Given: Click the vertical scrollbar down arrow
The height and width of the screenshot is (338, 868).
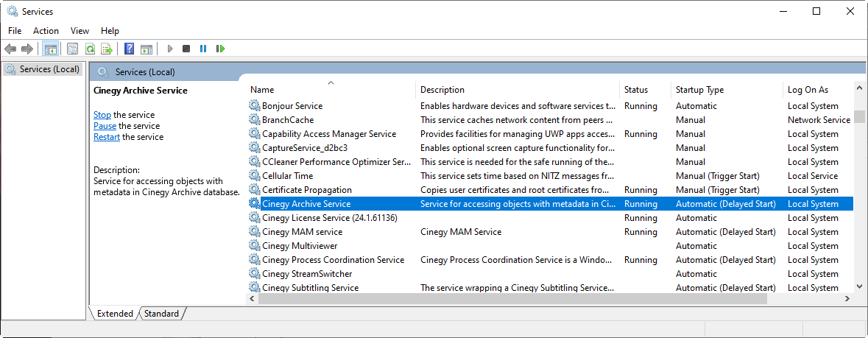Looking at the screenshot, I should [859, 286].
